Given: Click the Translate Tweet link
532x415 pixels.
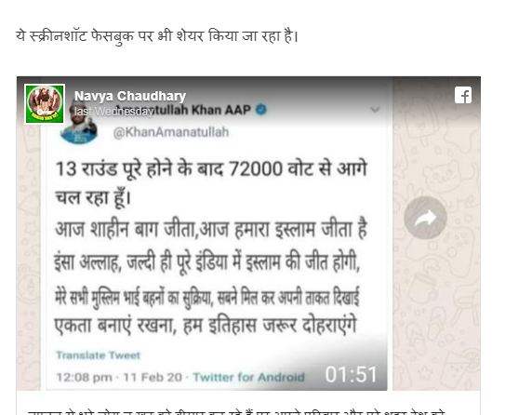Looking at the screenshot, I should (x=98, y=355).
